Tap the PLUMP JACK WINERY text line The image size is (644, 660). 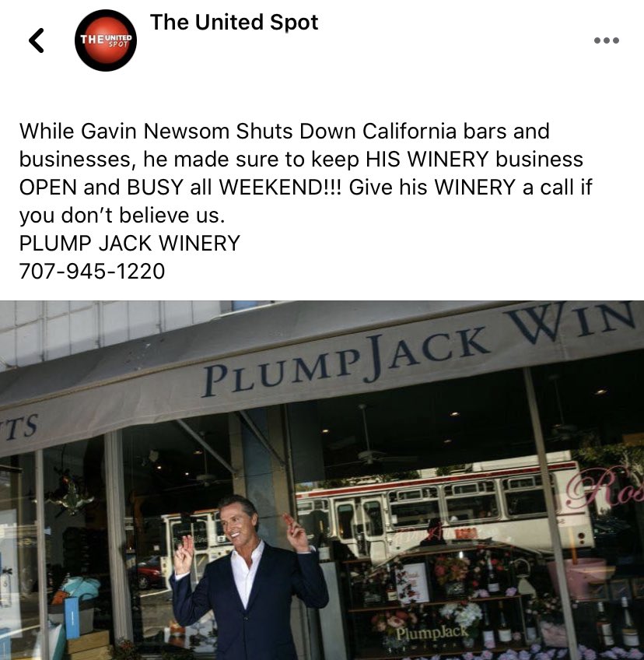[x=130, y=244]
